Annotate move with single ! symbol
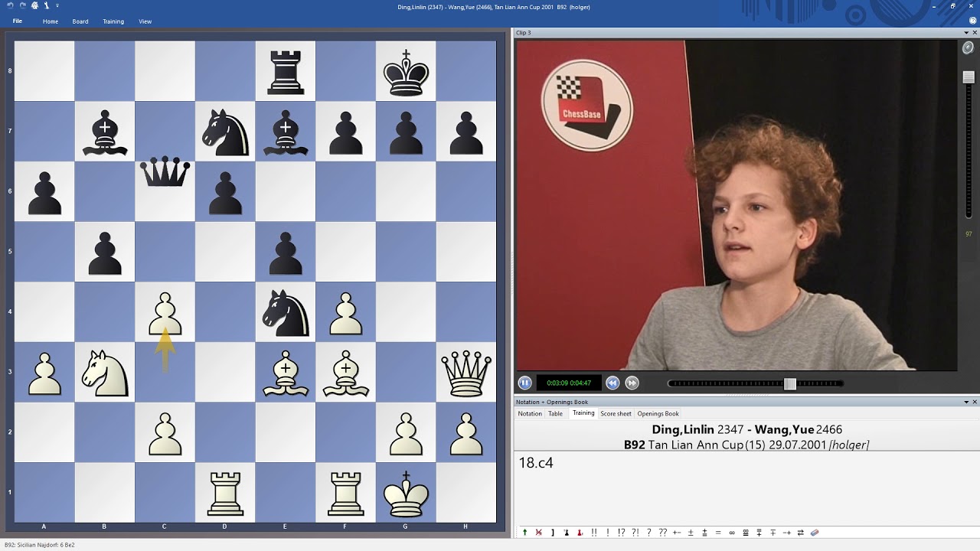Viewport: 980px width, 551px height. pos(608,533)
